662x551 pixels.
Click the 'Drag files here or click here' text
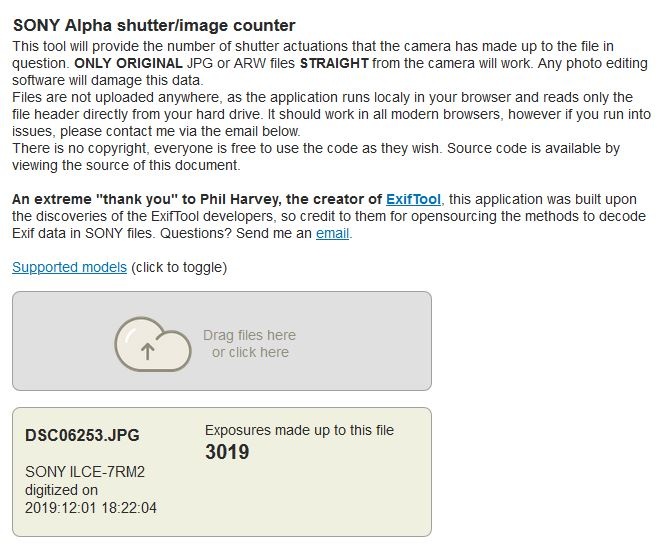[249, 343]
